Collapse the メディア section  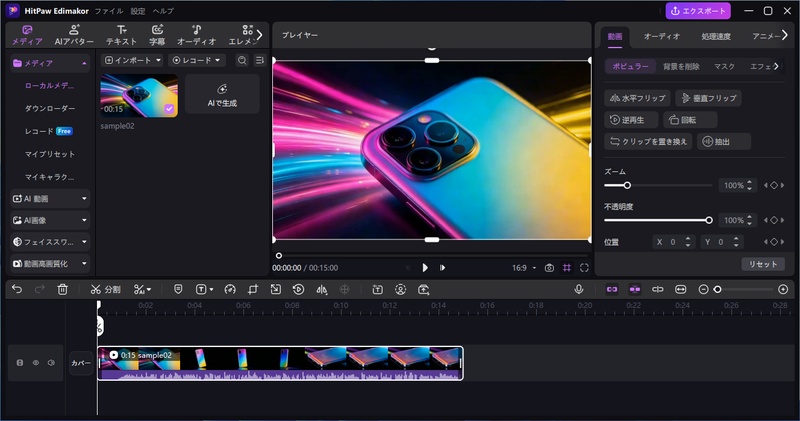[x=50, y=63]
